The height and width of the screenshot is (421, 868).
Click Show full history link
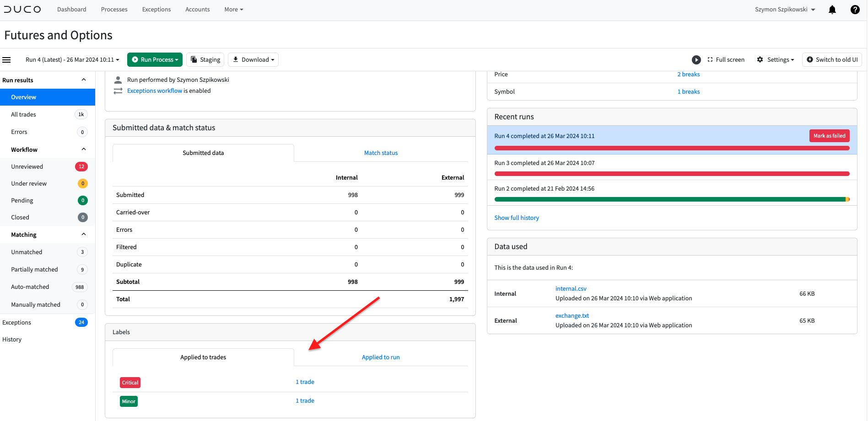point(517,218)
